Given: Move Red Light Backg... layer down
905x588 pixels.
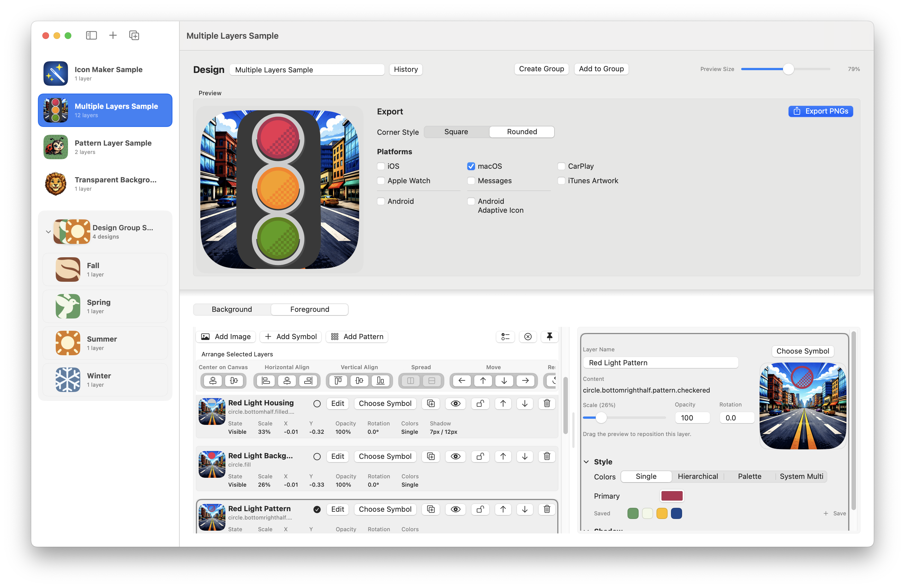Looking at the screenshot, I should click(x=525, y=456).
